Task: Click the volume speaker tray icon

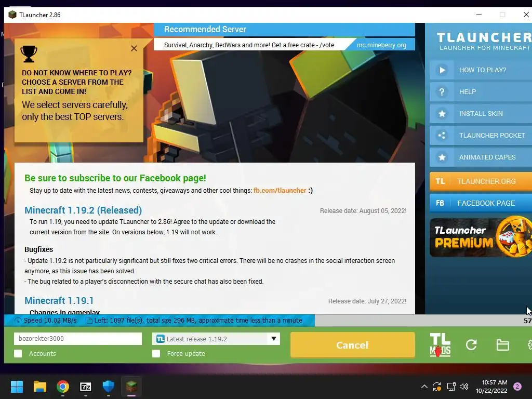Action: [463, 387]
